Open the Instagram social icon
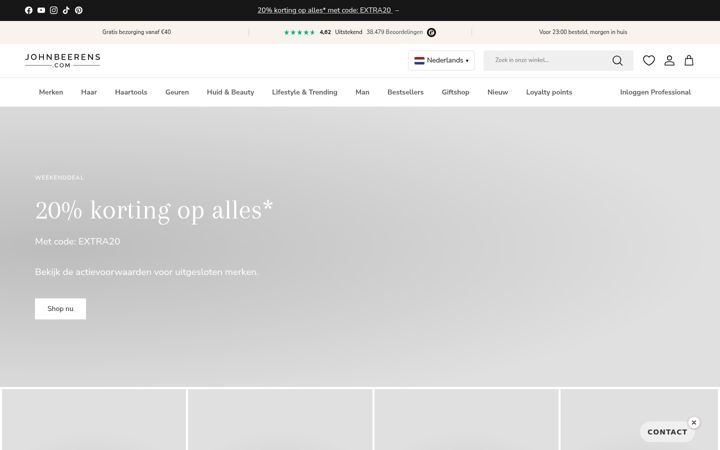 (x=54, y=10)
